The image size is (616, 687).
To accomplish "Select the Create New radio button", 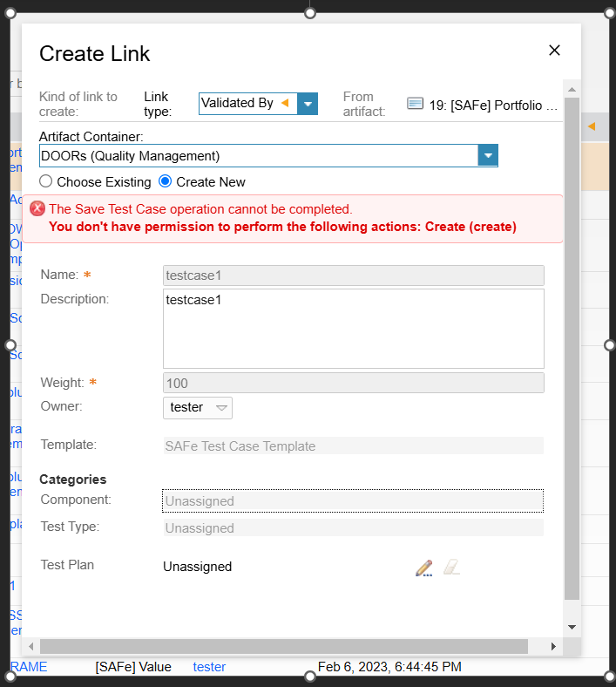I will pos(166,182).
